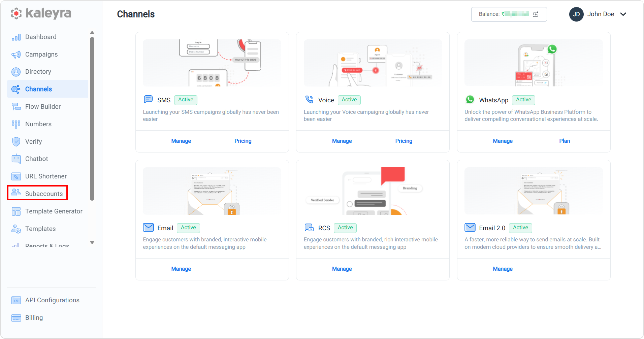The width and height of the screenshot is (644, 339).
Task: Open Dashboard from the sidebar
Action: tap(41, 37)
